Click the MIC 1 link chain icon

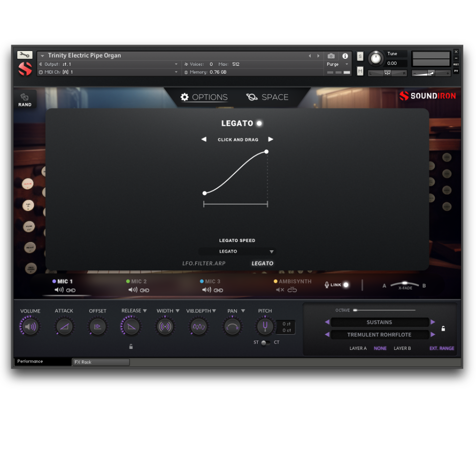click(x=71, y=290)
